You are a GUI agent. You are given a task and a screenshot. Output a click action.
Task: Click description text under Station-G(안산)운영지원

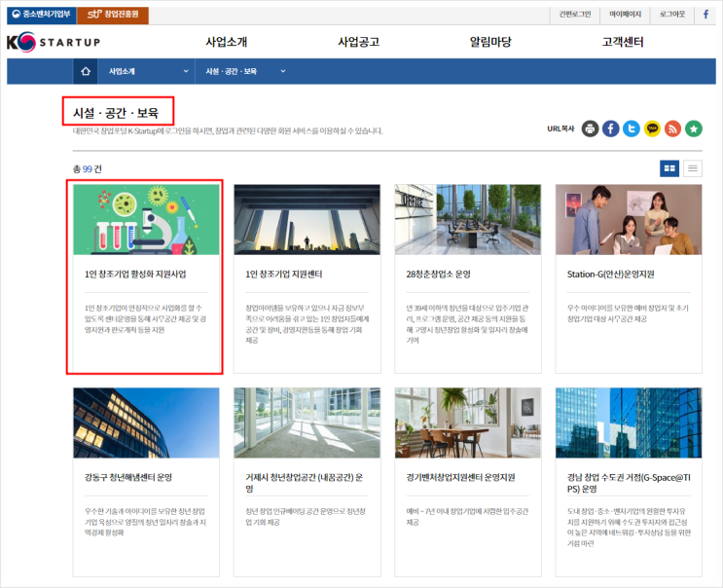pyautogui.click(x=628, y=313)
